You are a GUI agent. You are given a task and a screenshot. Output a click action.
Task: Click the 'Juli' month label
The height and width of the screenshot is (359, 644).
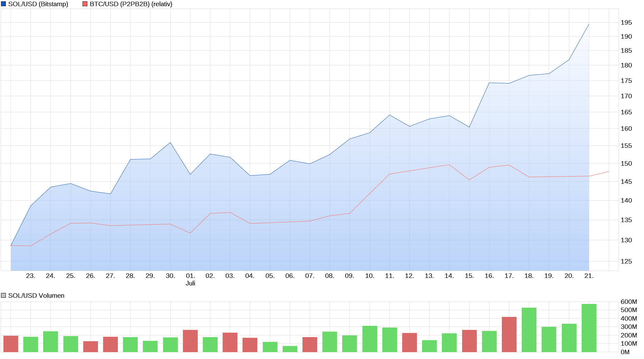coord(190,283)
